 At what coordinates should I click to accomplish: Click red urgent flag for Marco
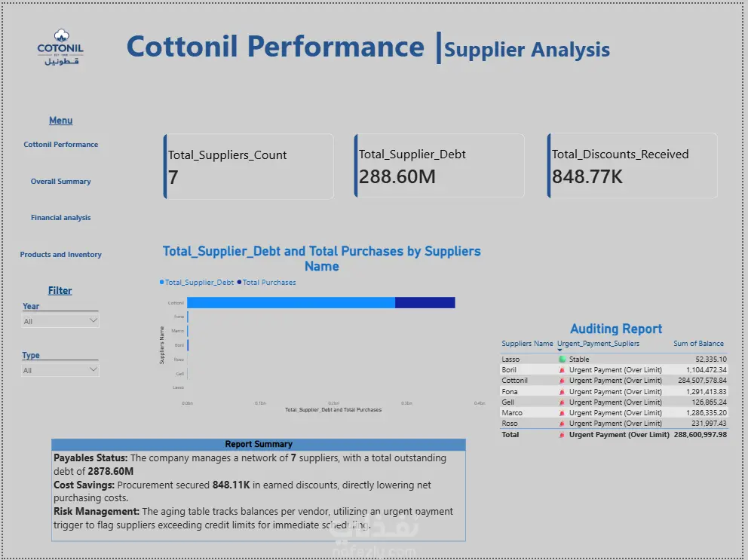(x=562, y=412)
